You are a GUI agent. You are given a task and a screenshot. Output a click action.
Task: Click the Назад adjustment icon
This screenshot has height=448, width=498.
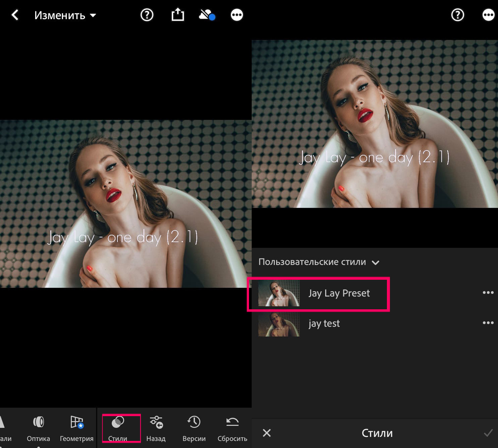156,428
